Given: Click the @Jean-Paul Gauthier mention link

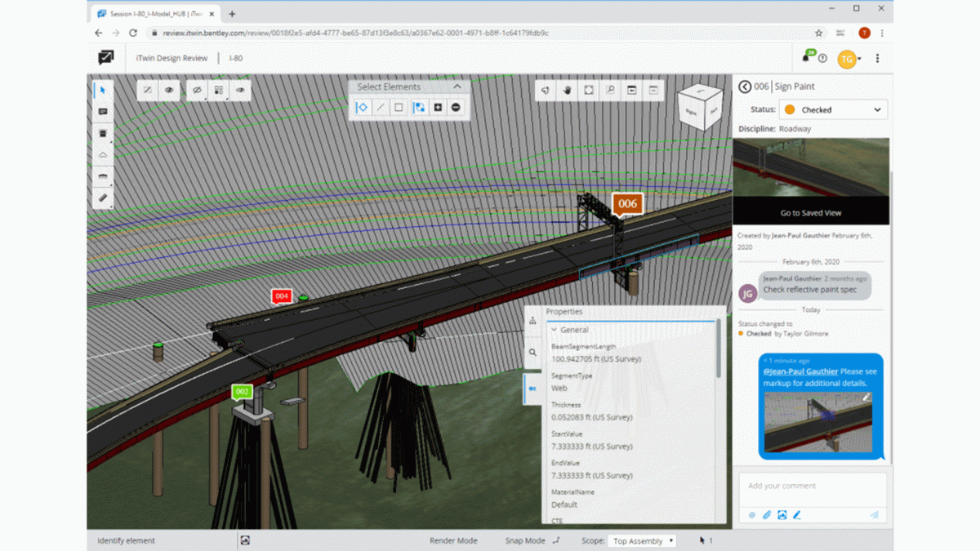Looking at the screenshot, I should pos(800,371).
